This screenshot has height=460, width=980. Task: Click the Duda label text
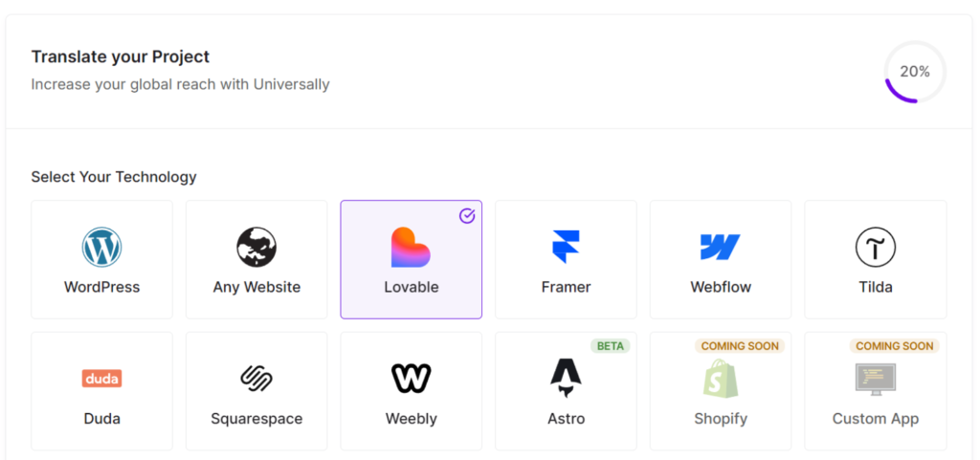click(101, 418)
